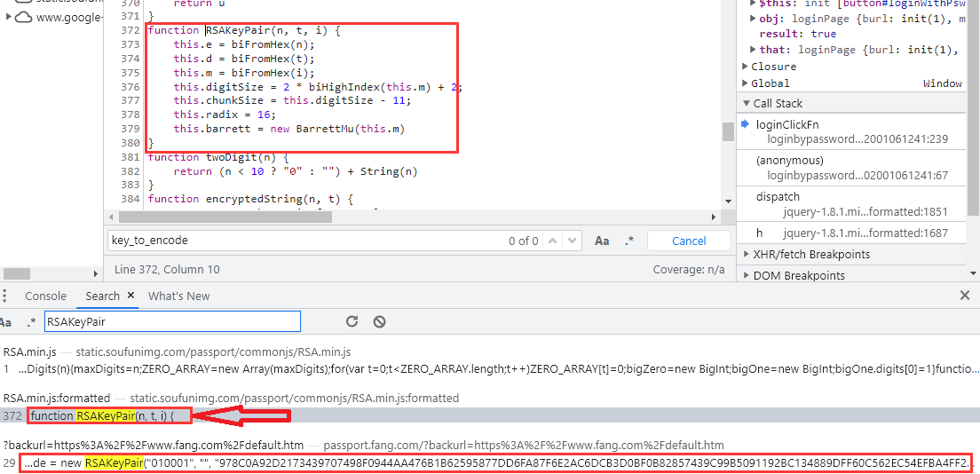Switch to the Console tab
Screen dimensions: 980x474
click(45, 296)
